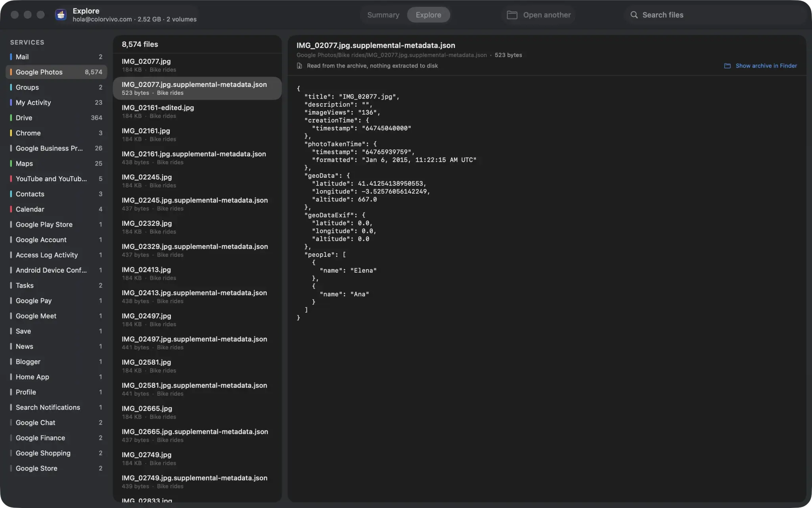
Task: Select Google Finance service
Action: coord(56,438)
